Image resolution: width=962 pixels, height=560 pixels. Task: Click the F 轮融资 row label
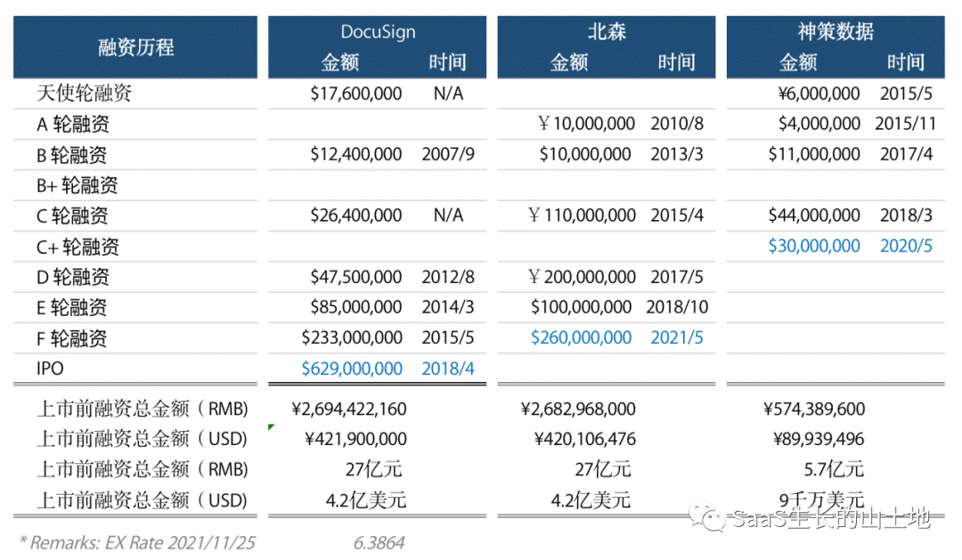pyautogui.click(x=72, y=338)
